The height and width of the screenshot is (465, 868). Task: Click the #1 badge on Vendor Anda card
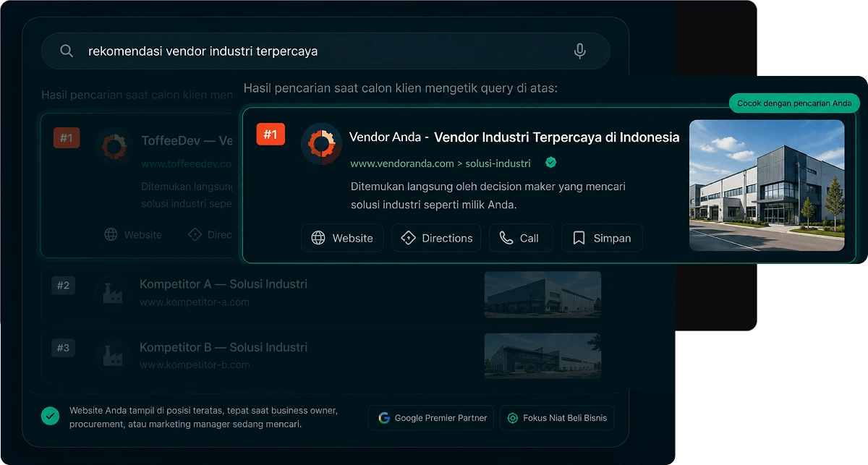[271, 135]
